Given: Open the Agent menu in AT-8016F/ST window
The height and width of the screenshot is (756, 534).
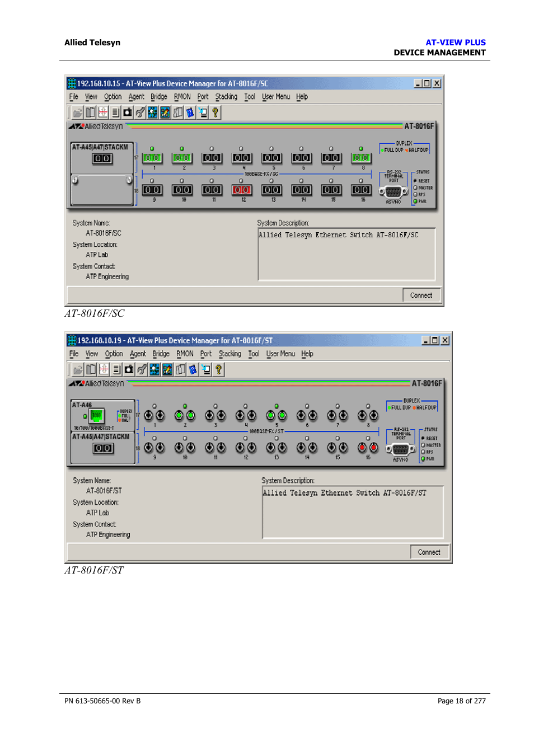Looking at the screenshot, I should pyautogui.click(x=138, y=354).
